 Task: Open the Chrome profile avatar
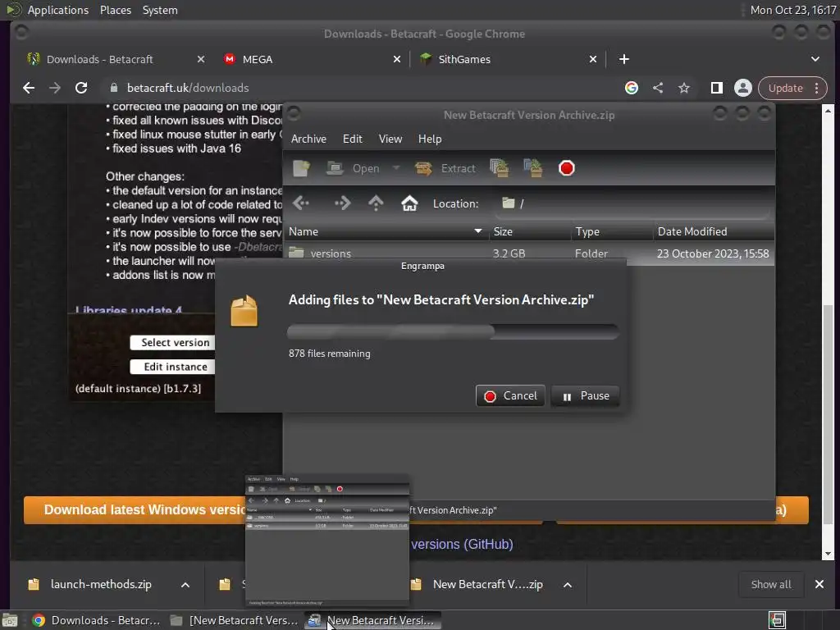pos(743,88)
